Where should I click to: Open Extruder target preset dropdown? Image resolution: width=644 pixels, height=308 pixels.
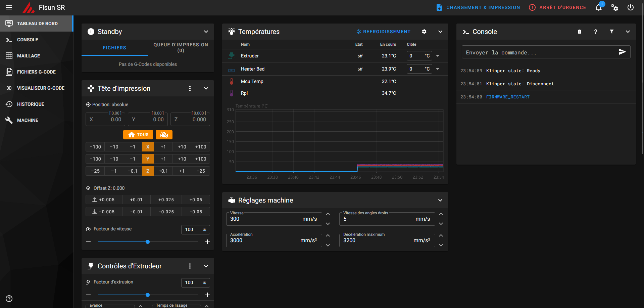pyautogui.click(x=438, y=56)
